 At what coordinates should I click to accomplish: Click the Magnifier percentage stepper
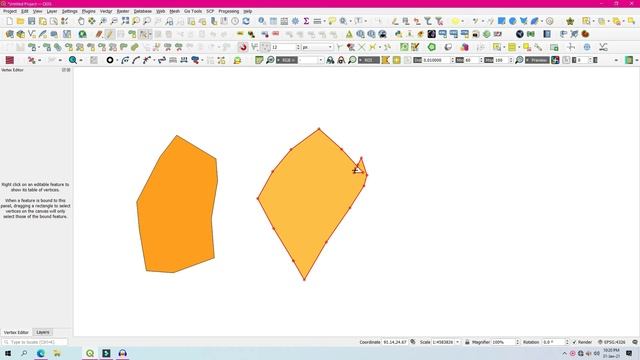pos(518,342)
